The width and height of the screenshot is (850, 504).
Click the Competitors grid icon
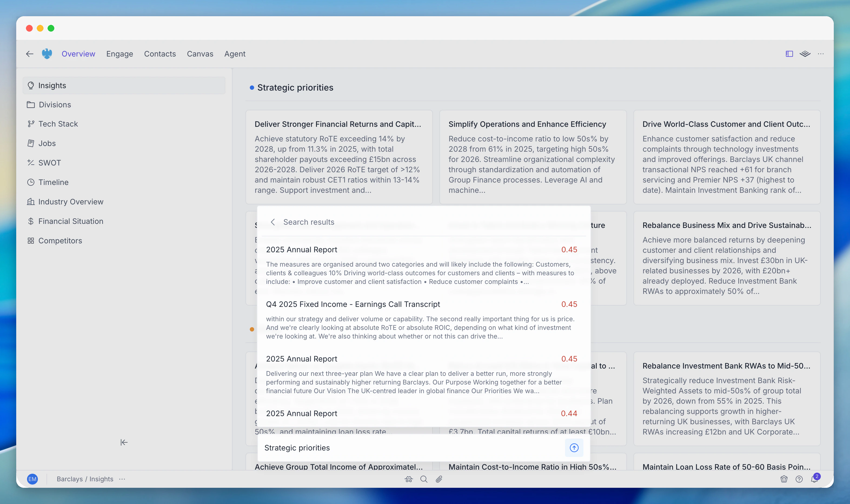[x=31, y=240]
